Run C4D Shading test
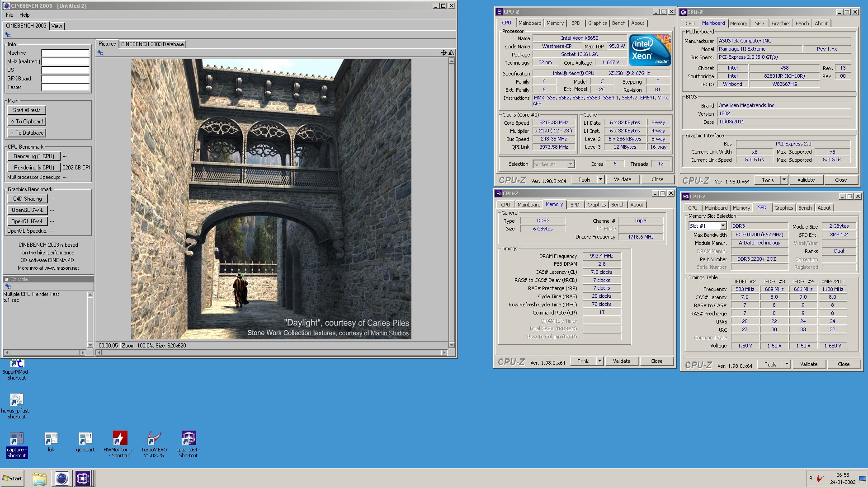Image resolution: width=868 pixels, height=488 pixels. coord(27,199)
